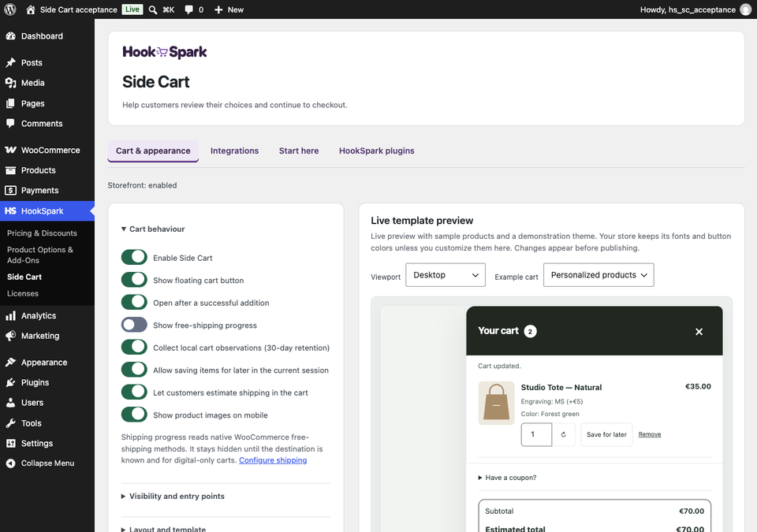Toggle Show floating cart button switch
Image resolution: width=757 pixels, height=532 pixels.
pyautogui.click(x=134, y=280)
